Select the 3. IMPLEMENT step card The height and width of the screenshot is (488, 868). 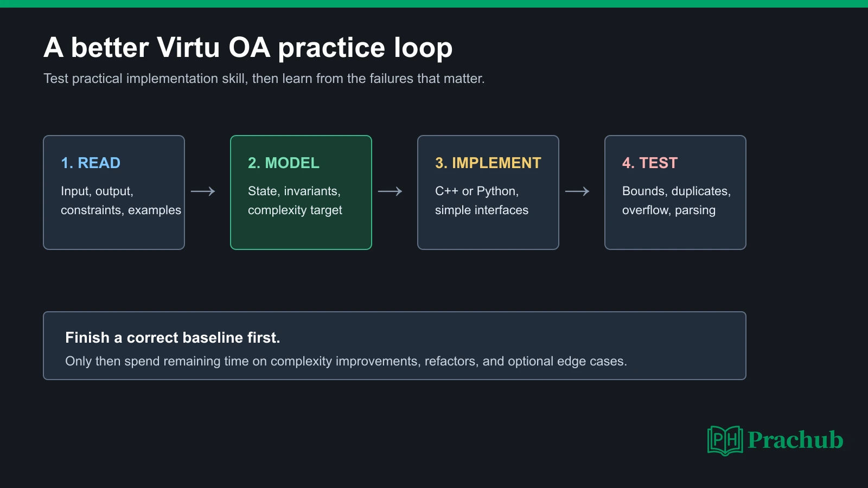tap(488, 192)
